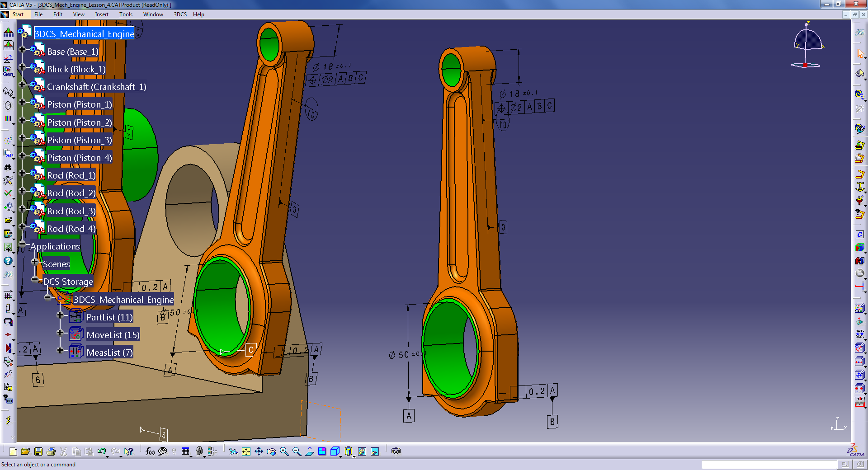Click the Open file folder icon

click(26, 451)
